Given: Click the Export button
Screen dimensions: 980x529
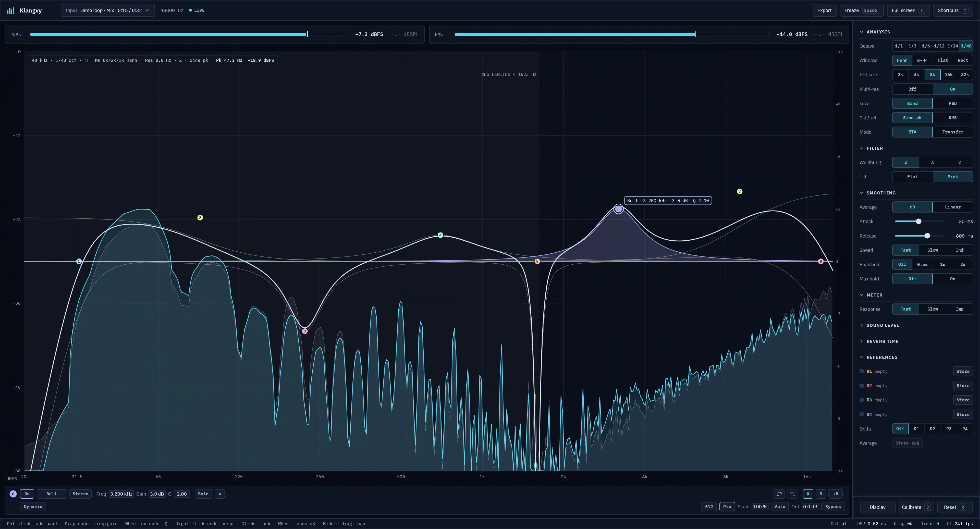Looking at the screenshot, I should (824, 10).
